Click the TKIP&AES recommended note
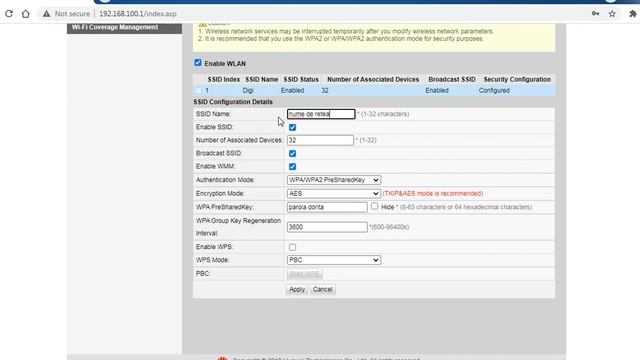Viewport: 640px width, 360px height. click(x=433, y=193)
